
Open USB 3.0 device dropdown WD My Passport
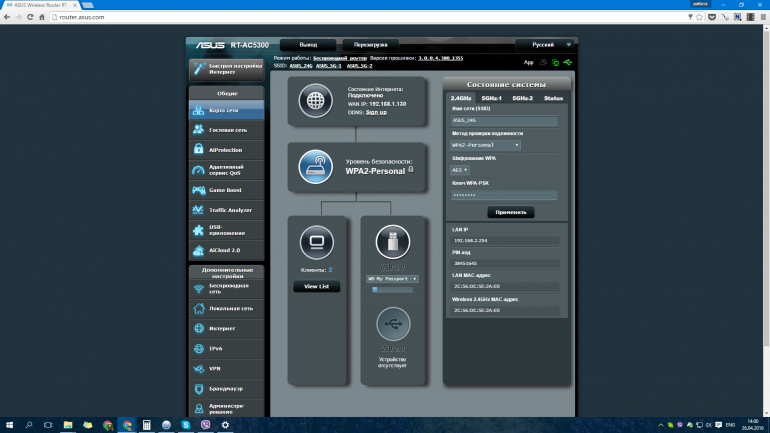pos(392,279)
